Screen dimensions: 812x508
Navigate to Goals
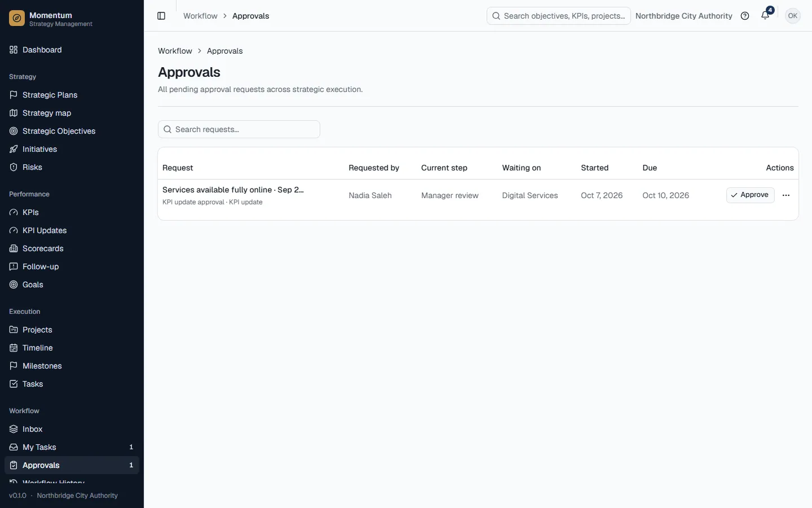tap(72, 284)
